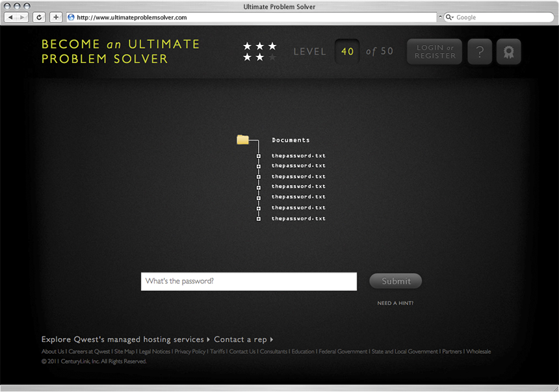Click the Google search field
559x392 pixels.
click(x=499, y=17)
